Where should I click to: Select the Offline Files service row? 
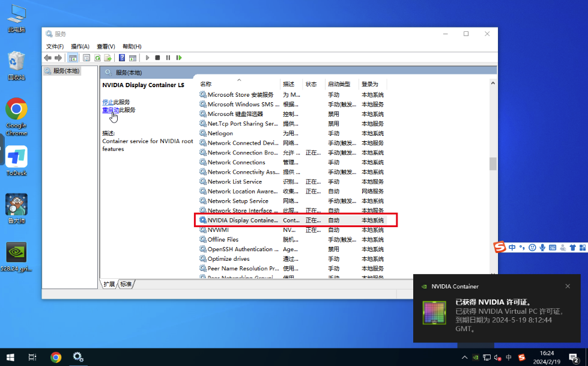pos(292,240)
